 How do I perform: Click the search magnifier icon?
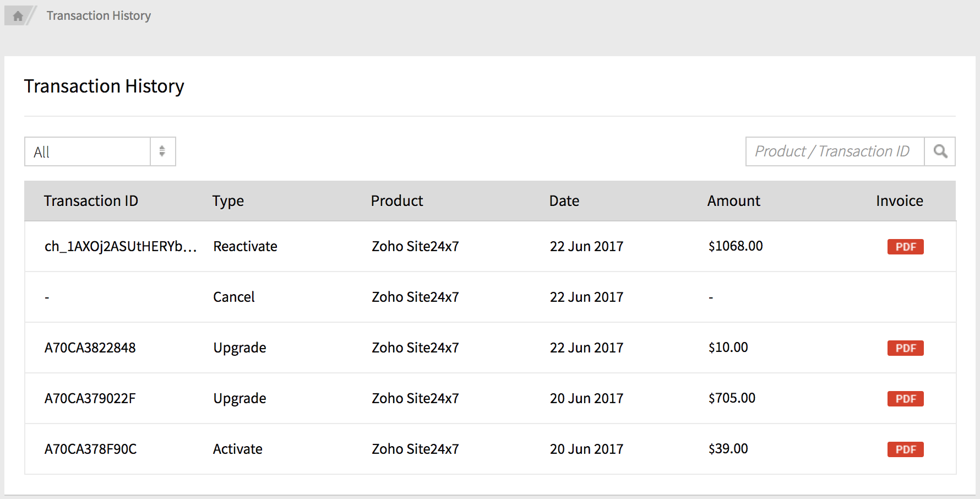pyautogui.click(x=940, y=151)
